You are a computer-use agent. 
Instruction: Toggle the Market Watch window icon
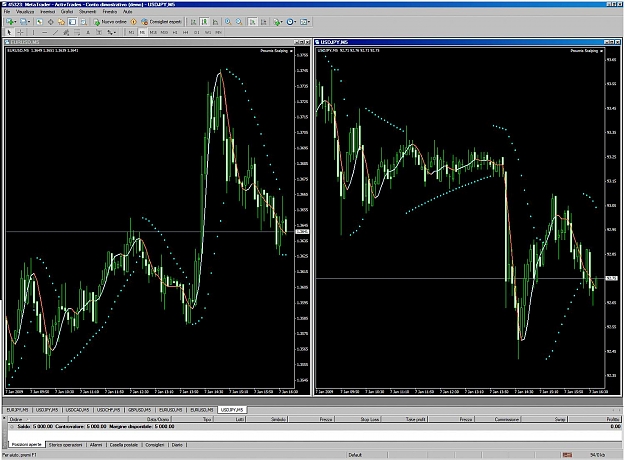pos(39,22)
